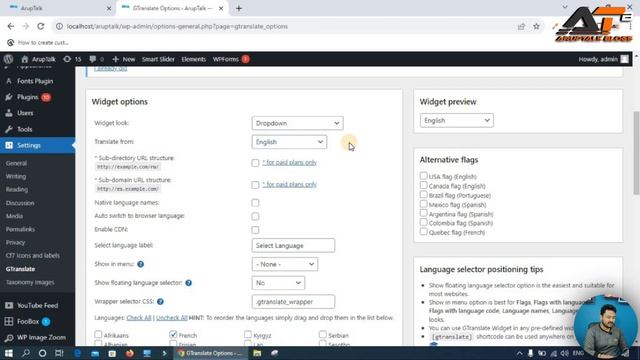640x360 pixels.
Task: Open YouTube Feed in sidebar
Action: point(37,305)
